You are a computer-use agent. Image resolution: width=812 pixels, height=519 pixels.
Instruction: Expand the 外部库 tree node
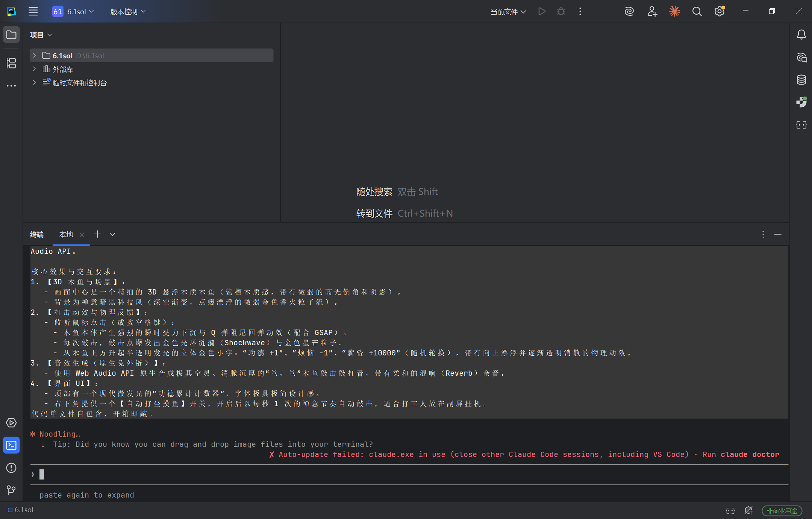coord(34,69)
